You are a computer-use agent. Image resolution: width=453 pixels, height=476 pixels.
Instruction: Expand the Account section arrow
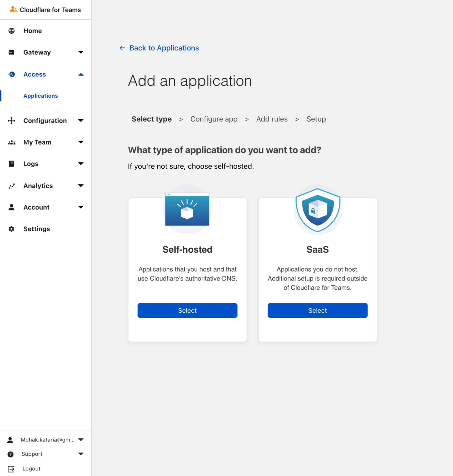81,207
